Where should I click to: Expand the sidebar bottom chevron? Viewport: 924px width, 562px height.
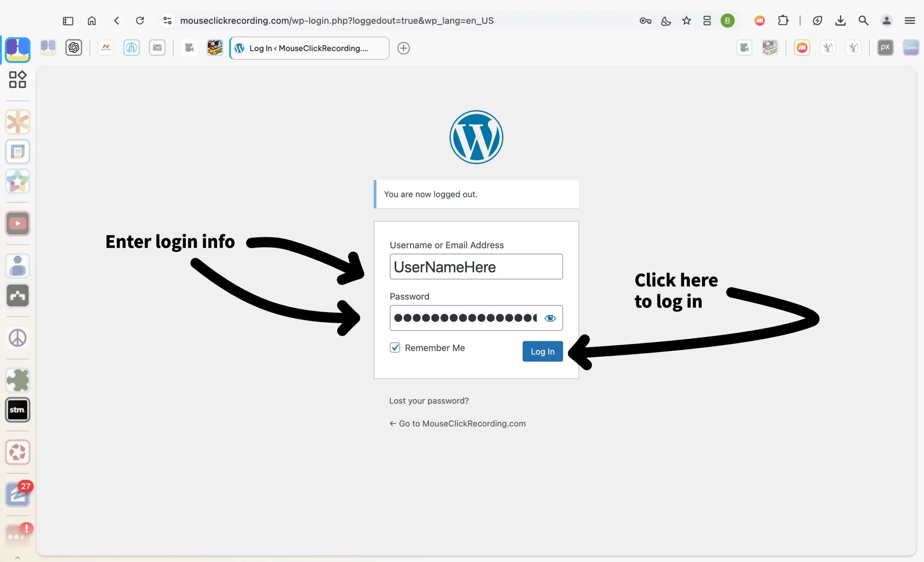(x=18, y=558)
